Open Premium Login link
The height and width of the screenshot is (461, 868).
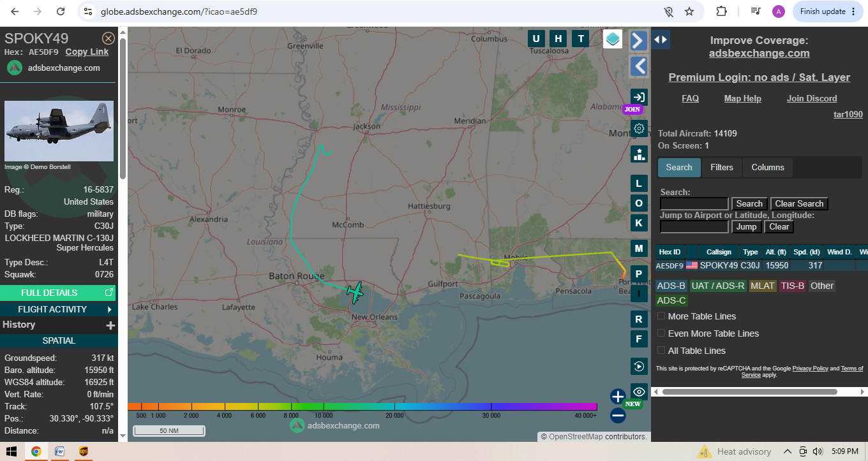pos(759,77)
